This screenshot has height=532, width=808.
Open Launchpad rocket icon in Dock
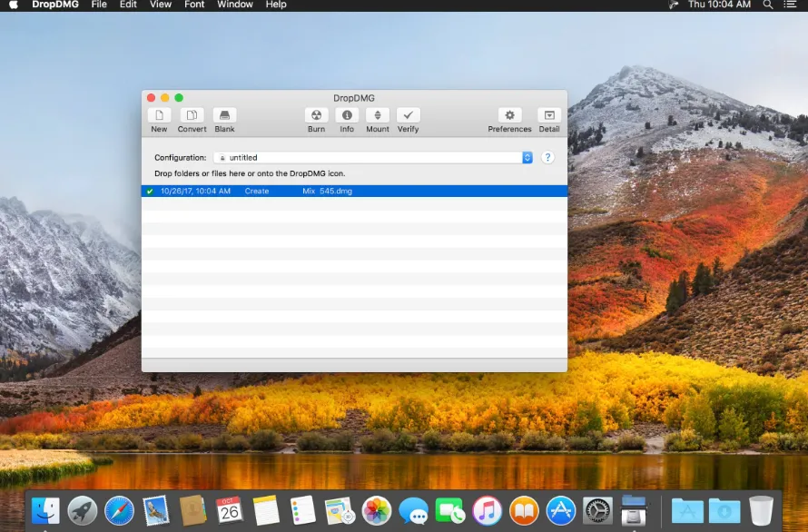pos(83,510)
